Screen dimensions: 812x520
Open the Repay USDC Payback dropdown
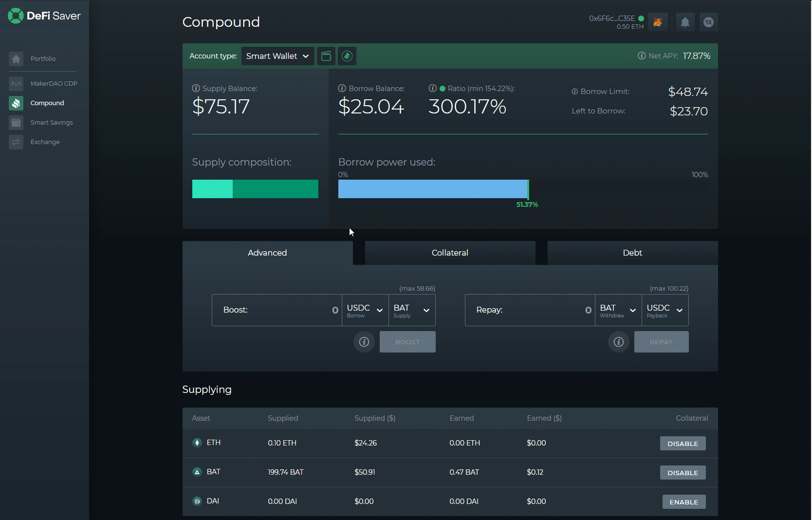point(665,310)
